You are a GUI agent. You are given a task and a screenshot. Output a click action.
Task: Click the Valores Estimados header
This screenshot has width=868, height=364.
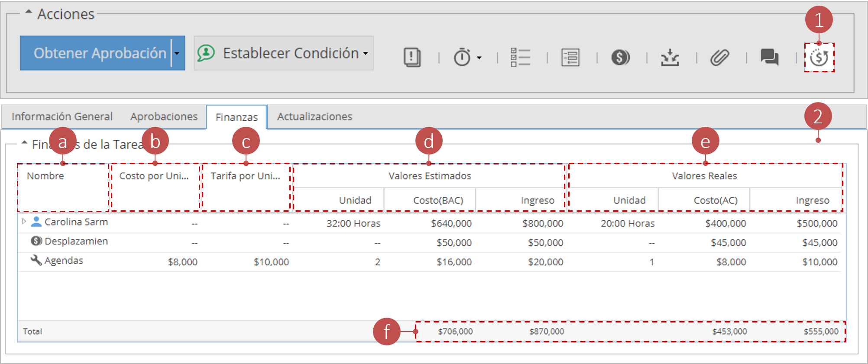click(x=430, y=176)
